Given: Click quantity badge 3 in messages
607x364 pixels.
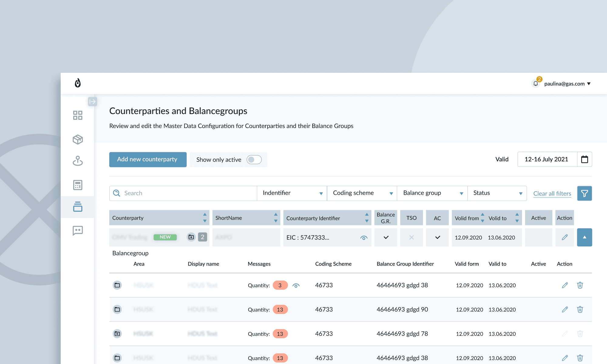Looking at the screenshot, I should tap(280, 285).
